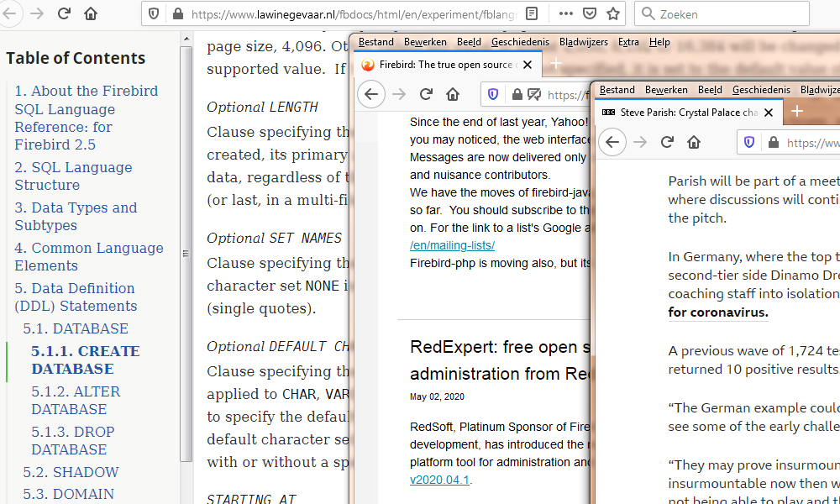Open the RedExpert news headline

pyautogui.click(x=499, y=360)
